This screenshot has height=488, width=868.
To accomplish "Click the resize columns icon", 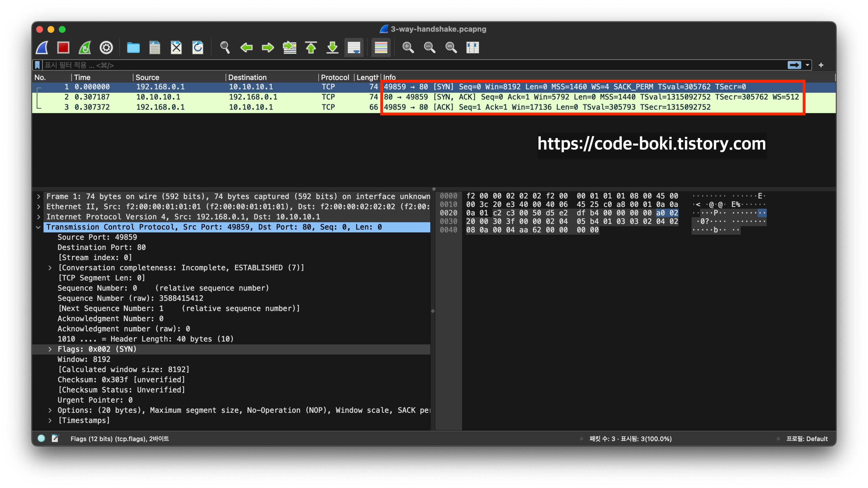I will tap(472, 47).
